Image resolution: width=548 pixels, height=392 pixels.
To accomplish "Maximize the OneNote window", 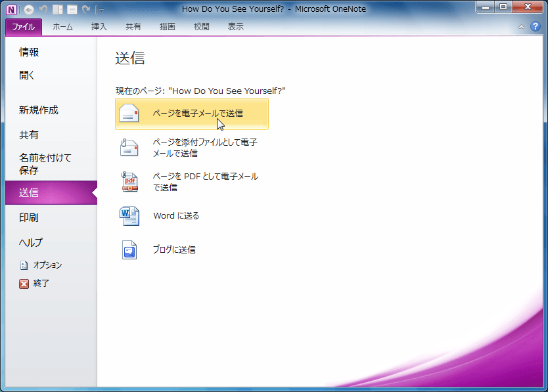I will [503, 7].
